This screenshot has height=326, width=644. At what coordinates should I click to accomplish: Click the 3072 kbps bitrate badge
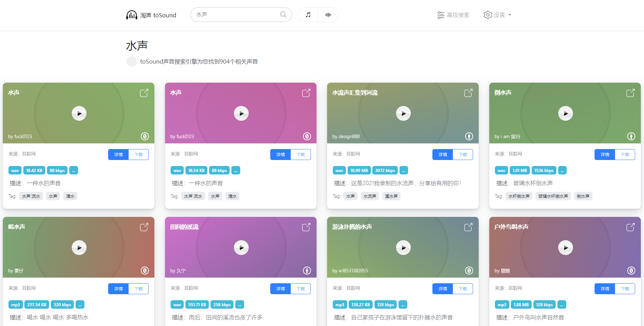(x=385, y=170)
